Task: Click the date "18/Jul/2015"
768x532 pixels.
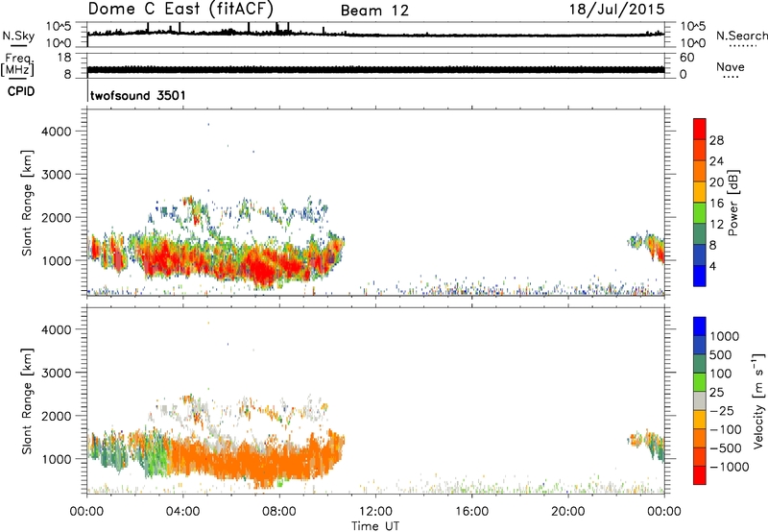Action: pyautogui.click(x=616, y=10)
